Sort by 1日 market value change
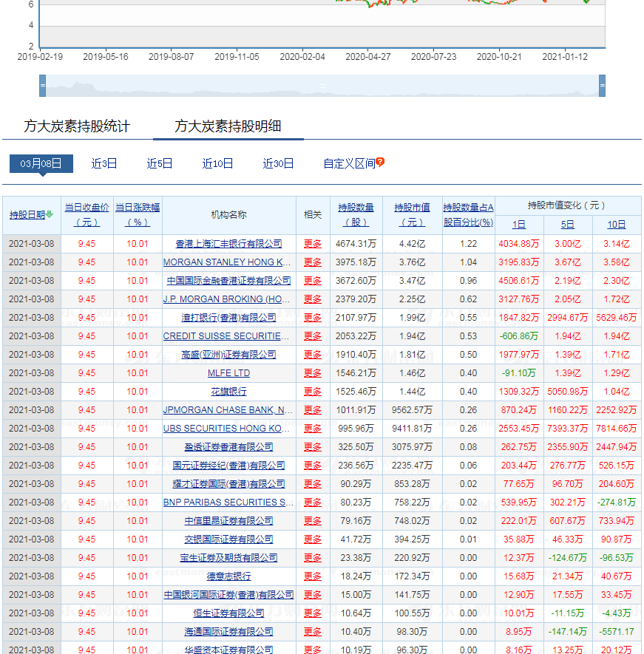The image size is (644, 654). (519, 225)
